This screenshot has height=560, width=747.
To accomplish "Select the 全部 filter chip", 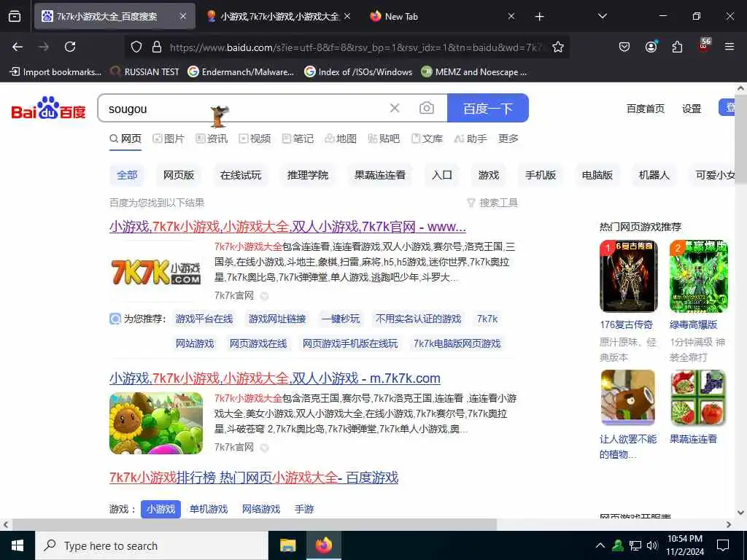I will tap(127, 175).
